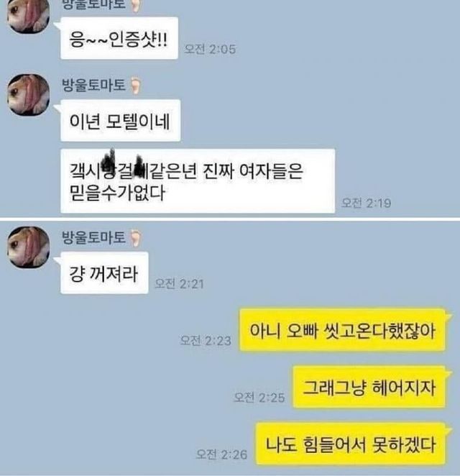Tap the 오전 2:26 timestamp

222,454
